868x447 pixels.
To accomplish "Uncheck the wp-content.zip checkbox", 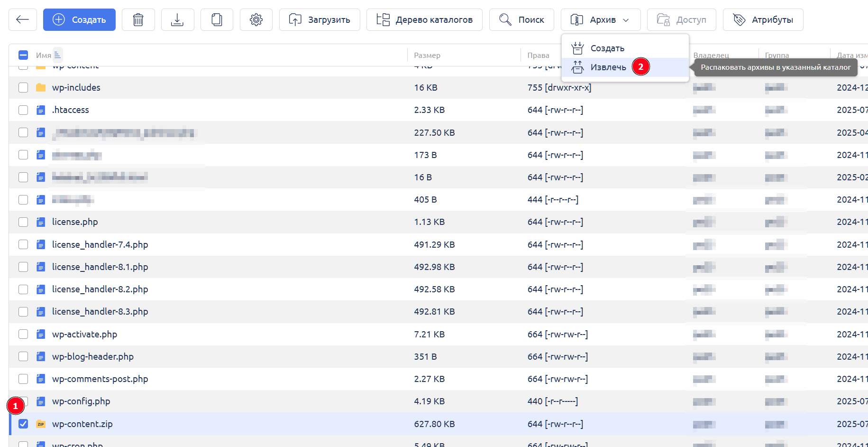I will (x=23, y=424).
